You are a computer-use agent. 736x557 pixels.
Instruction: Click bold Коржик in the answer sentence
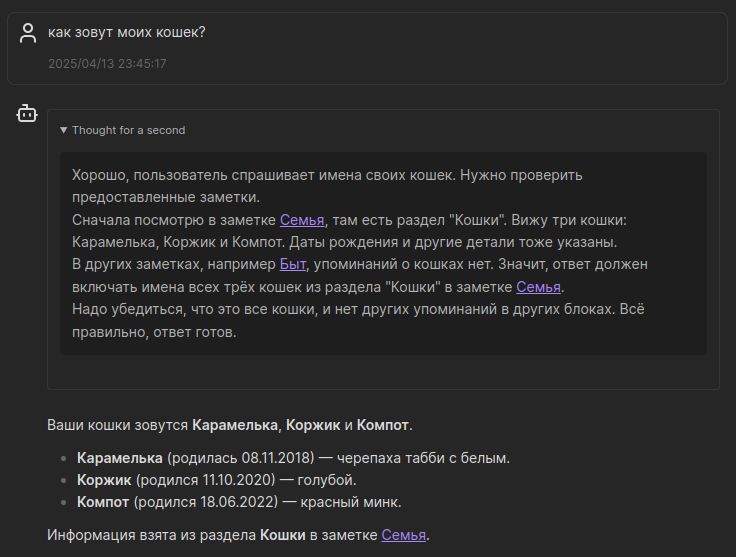pos(313,425)
